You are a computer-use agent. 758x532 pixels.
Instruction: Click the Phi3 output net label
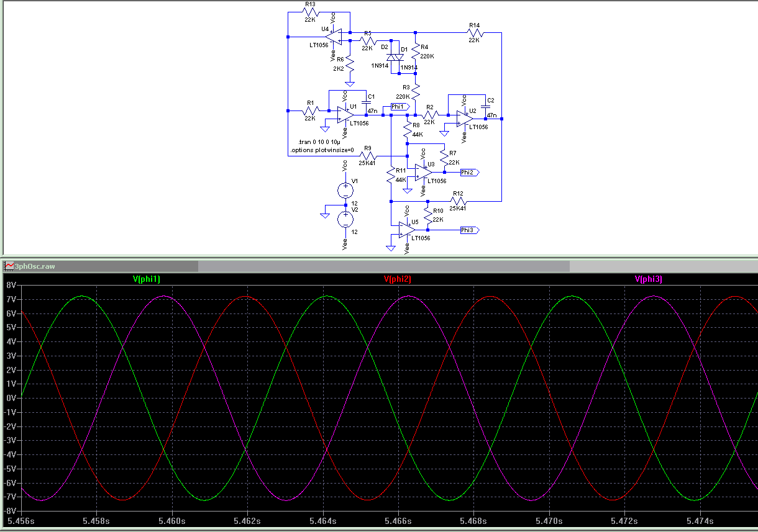pos(469,230)
